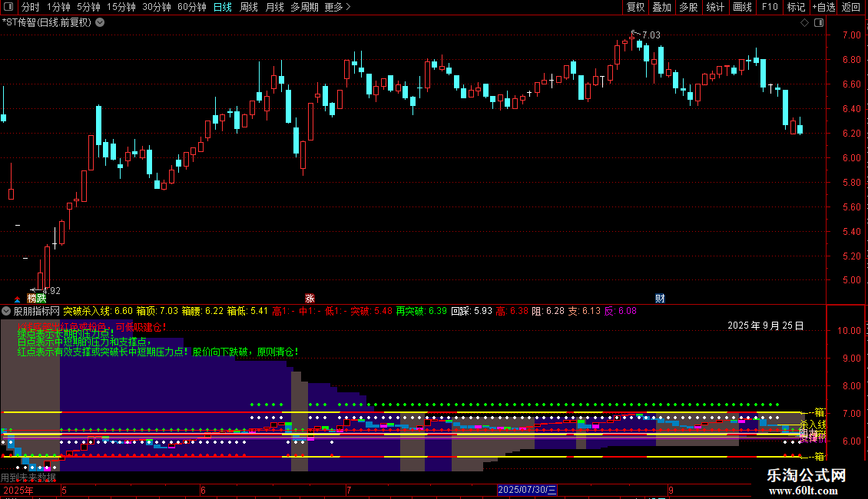868x499 pixels.
Task: Switch to 月线 monthly chart
Action: pos(274,7)
